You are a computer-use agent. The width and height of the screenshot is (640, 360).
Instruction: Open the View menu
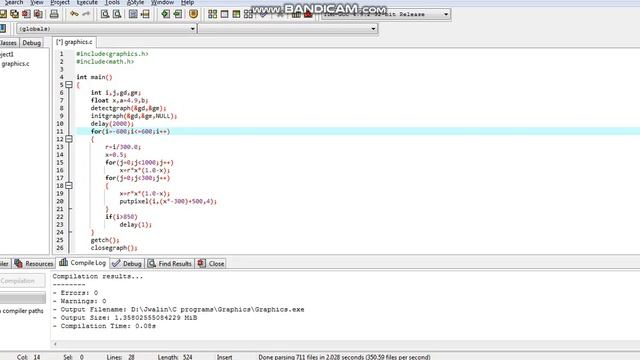point(37,2)
